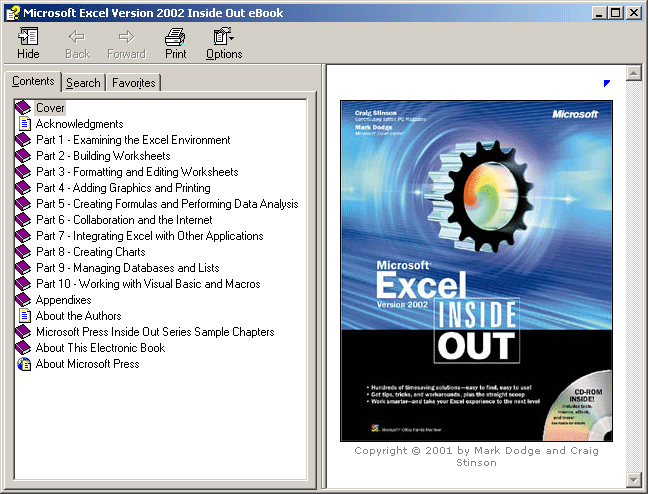The width and height of the screenshot is (648, 494).
Task: Click the web page icon beside About Microsoft Press
Action: click(24, 364)
